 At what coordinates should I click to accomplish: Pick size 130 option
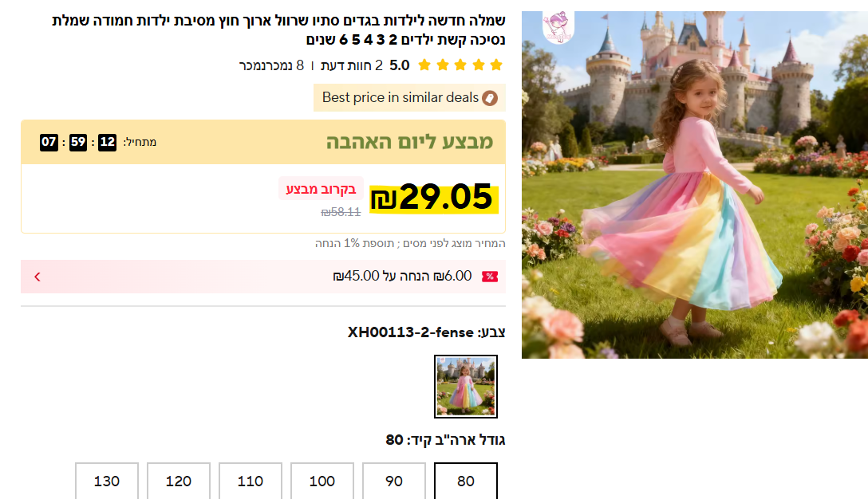(107, 481)
